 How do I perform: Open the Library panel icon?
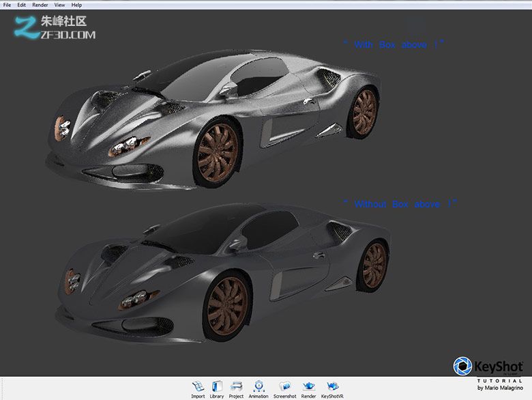click(217, 387)
